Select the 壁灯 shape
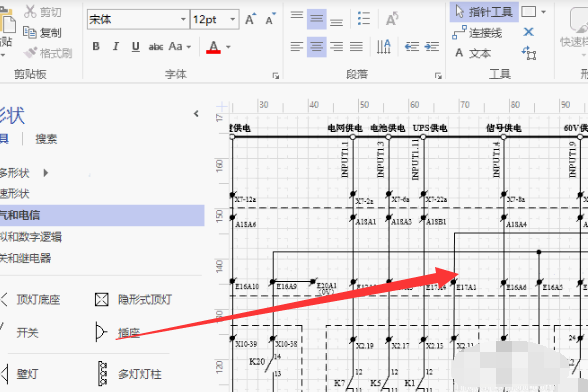Screen dimensions: 588x392 point(20,374)
